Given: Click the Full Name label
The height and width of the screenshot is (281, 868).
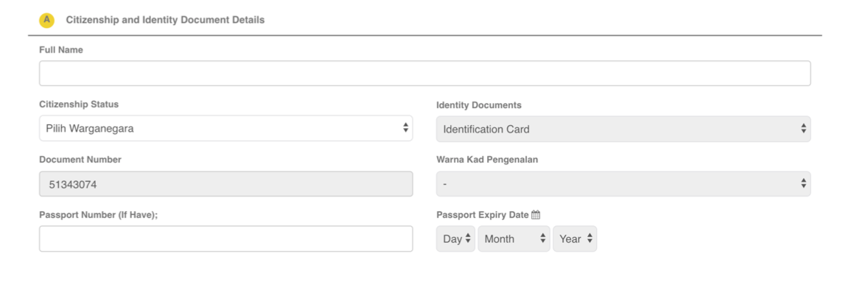Looking at the screenshot, I should coord(61,50).
